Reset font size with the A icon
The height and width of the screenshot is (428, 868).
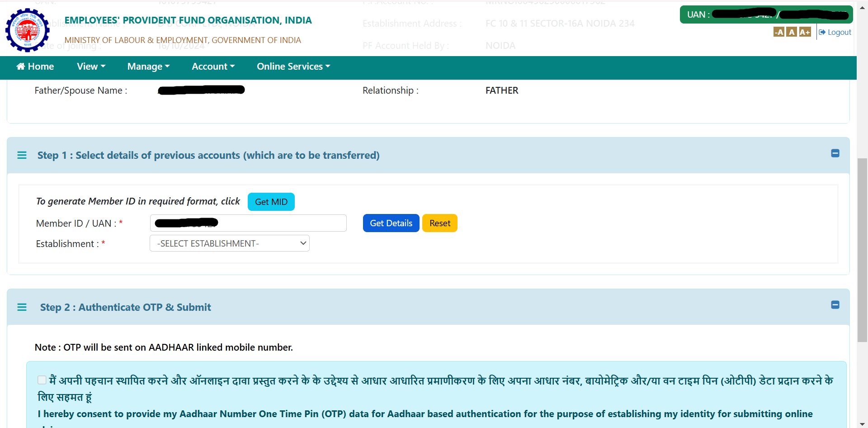792,32
